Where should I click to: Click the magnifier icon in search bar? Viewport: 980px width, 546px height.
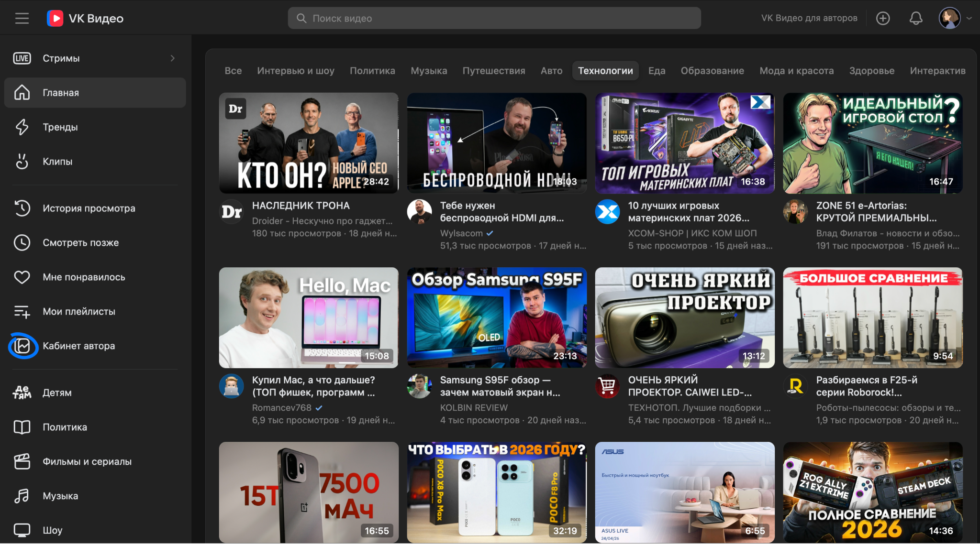point(301,18)
